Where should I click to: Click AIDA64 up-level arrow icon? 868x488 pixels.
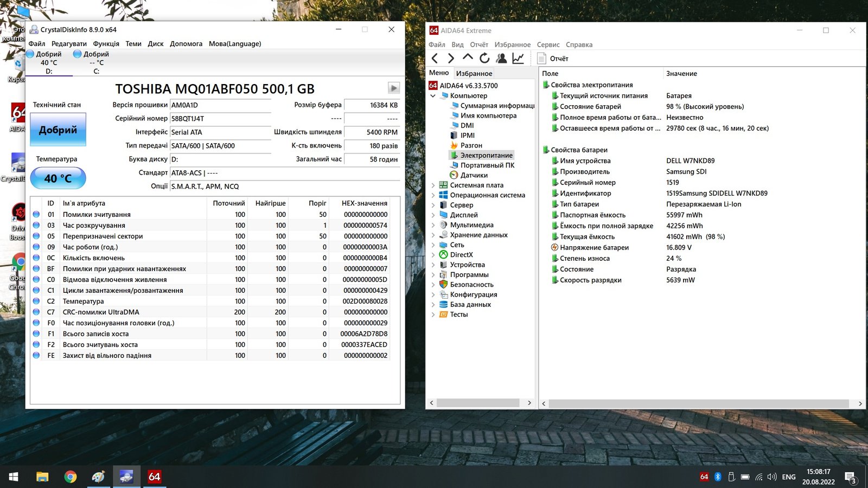click(468, 57)
